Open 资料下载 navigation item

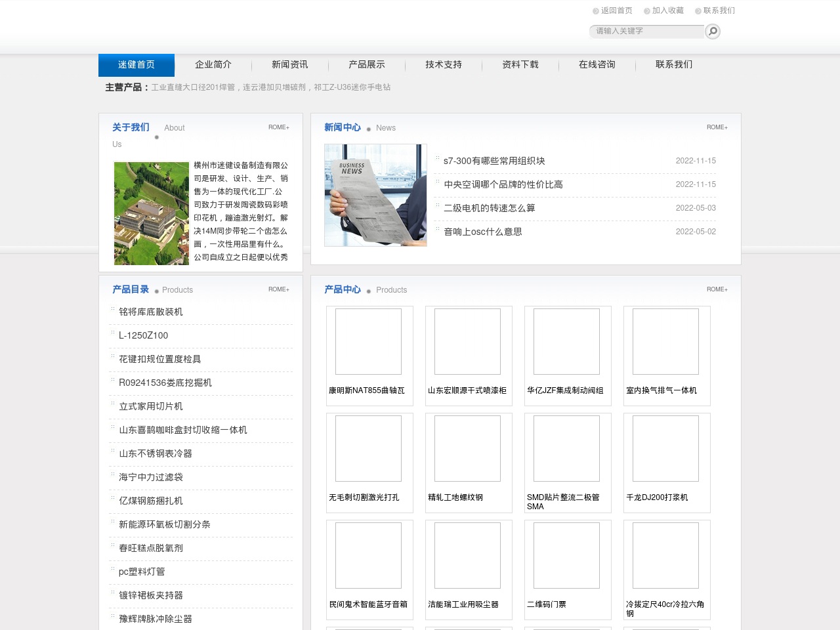click(x=520, y=65)
